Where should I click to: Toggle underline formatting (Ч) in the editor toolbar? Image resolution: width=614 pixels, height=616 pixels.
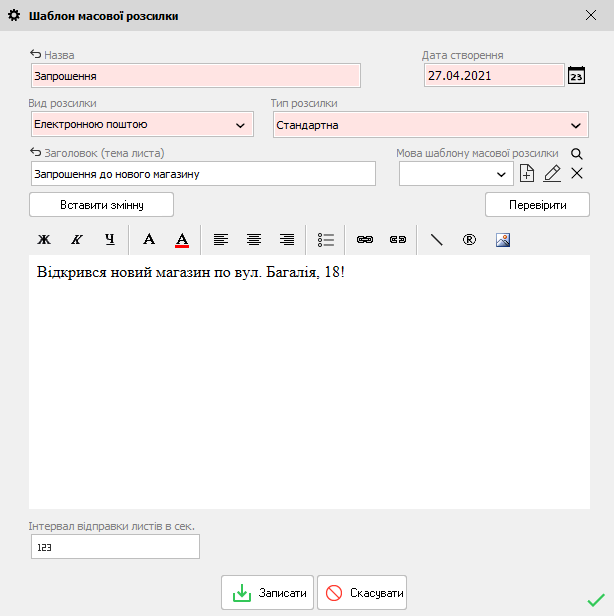(110, 240)
